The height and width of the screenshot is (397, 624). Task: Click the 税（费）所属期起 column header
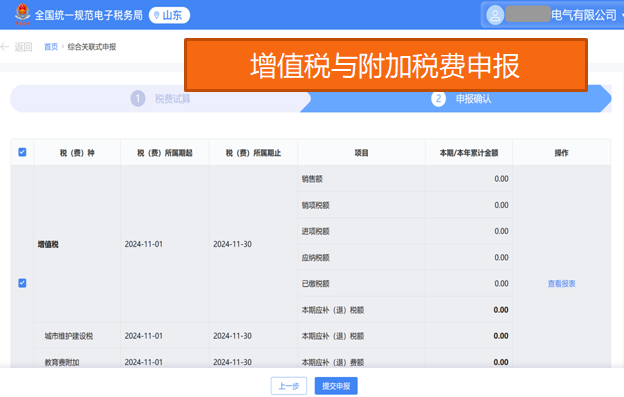(x=165, y=153)
